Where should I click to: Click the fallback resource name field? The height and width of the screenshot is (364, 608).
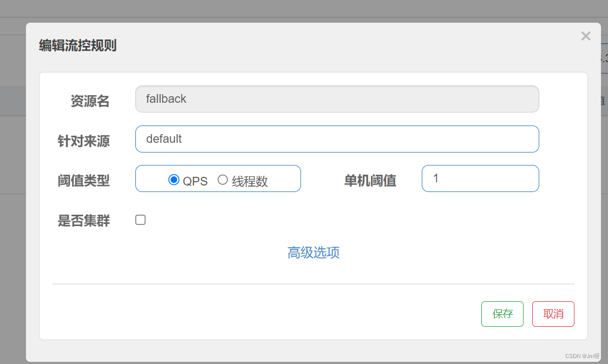[x=337, y=99]
